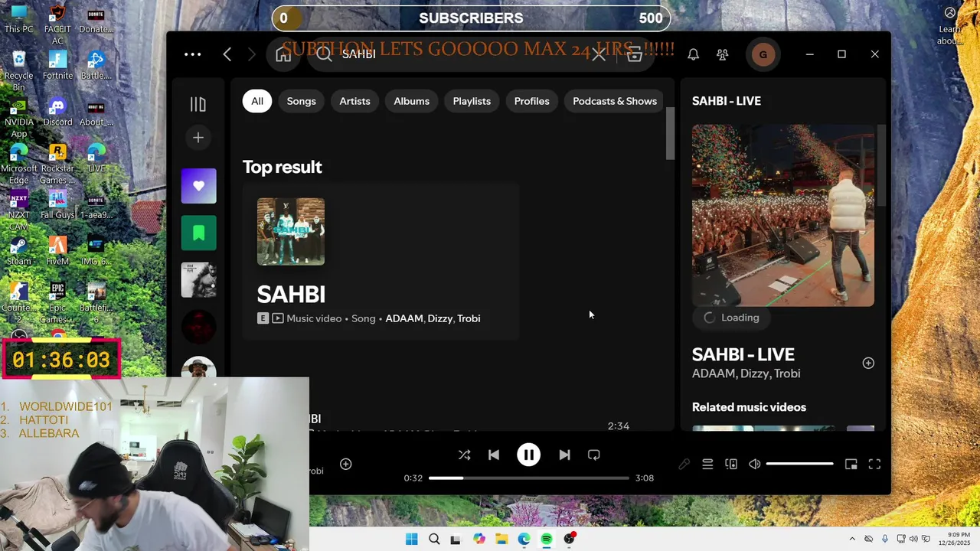
Task: Open FACEIT AC desktop shortcut
Action: pyautogui.click(x=57, y=25)
